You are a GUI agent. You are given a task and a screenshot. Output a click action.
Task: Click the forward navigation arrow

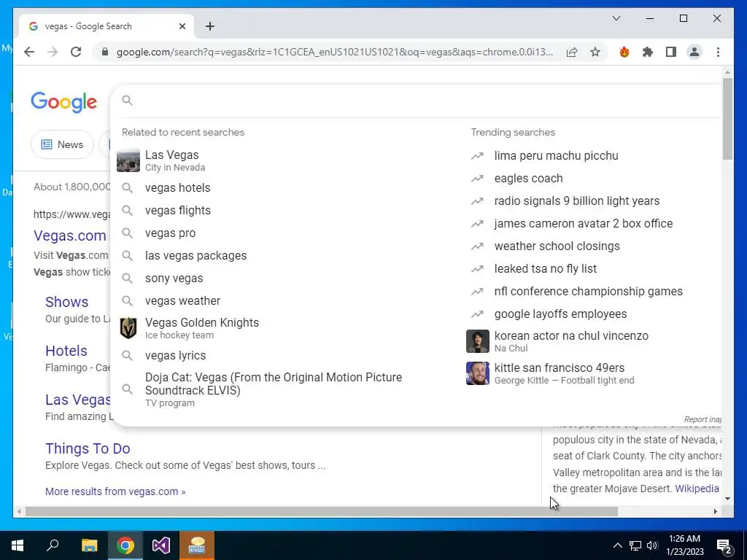[x=53, y=52]
